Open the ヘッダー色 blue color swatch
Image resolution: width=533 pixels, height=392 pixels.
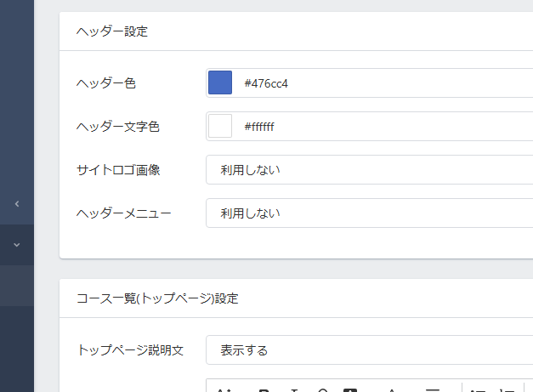point(220,82)
